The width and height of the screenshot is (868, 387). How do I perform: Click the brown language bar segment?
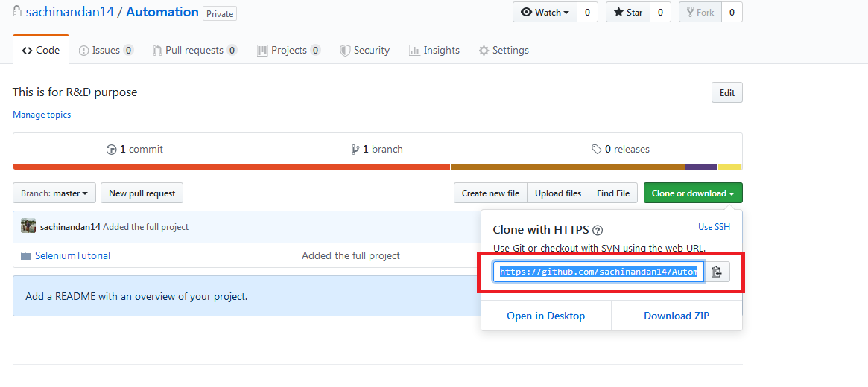point(568,167)
